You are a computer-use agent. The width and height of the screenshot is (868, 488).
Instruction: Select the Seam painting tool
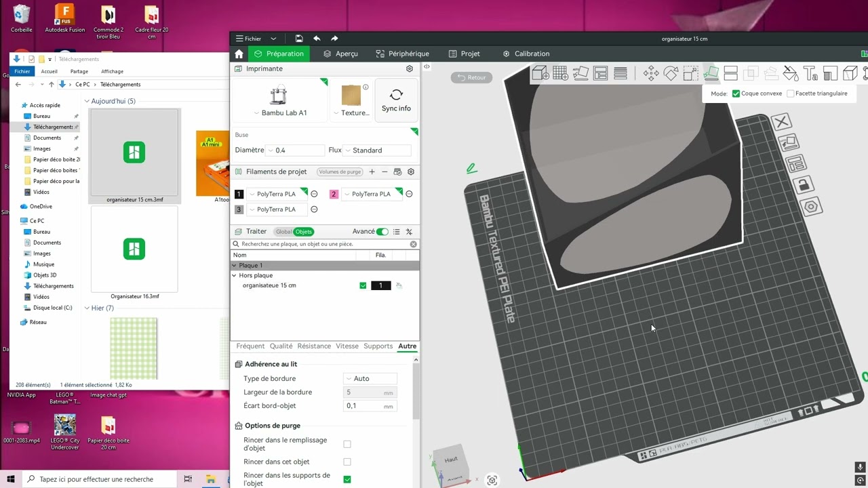830,73
